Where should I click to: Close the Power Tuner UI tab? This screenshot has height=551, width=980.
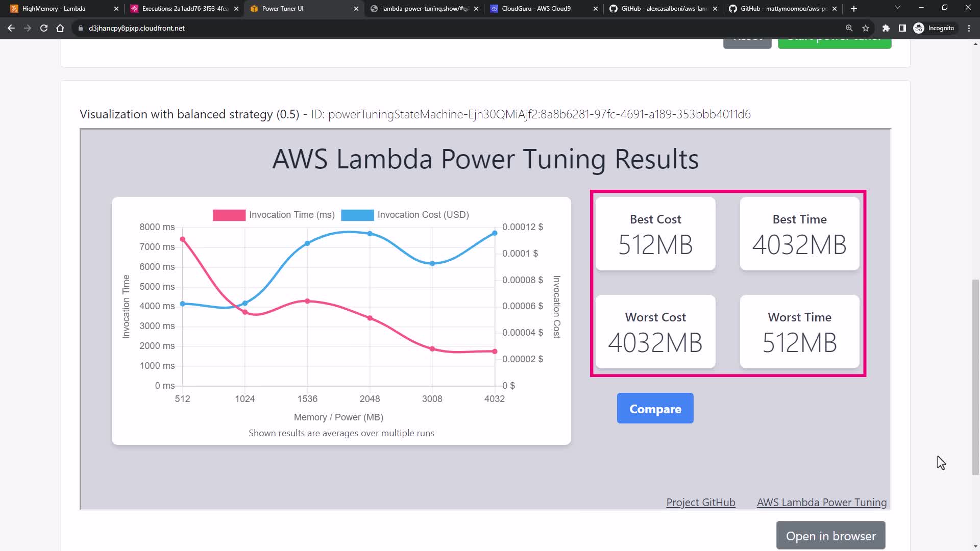coord(356,9)
